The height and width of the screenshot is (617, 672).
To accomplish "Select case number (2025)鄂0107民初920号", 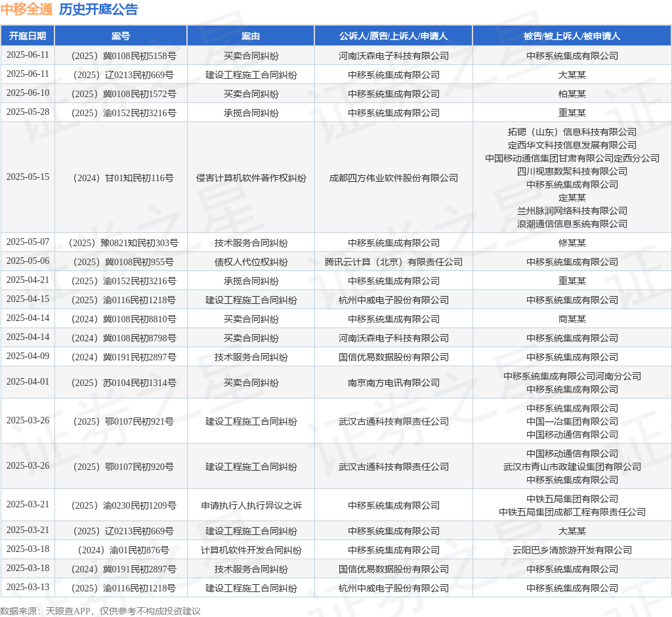I will click(x=123, y=467).
